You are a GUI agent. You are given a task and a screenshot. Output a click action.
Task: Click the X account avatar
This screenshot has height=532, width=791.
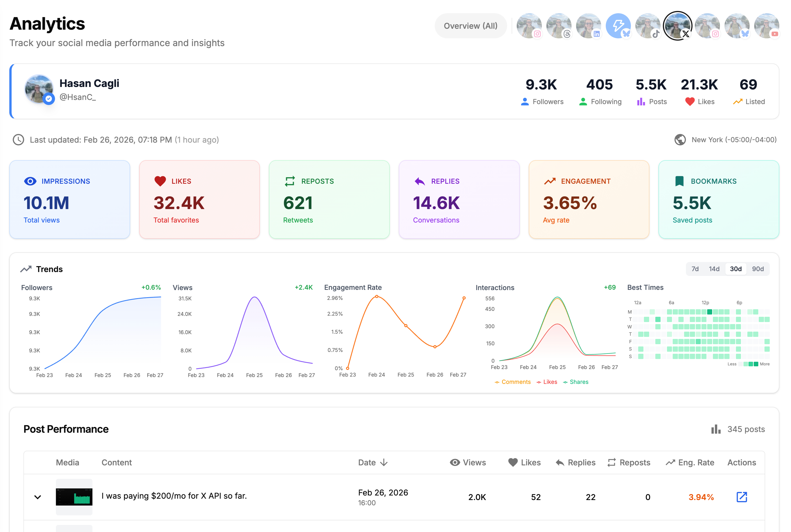tap(677, 26)
